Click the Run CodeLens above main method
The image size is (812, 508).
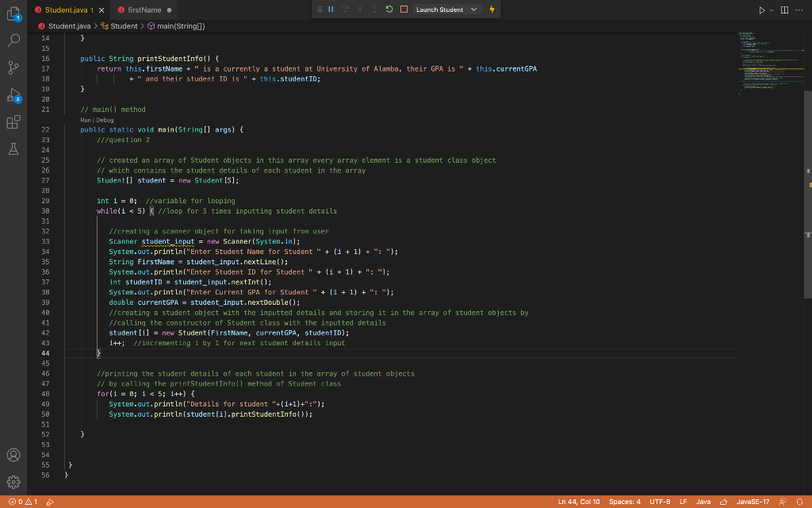(86, 120)
